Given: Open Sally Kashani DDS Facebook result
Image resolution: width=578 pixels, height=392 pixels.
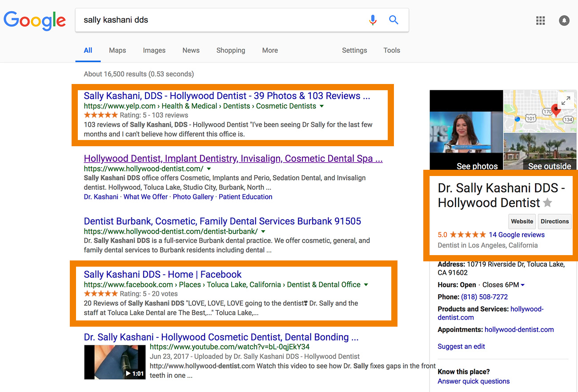Looking at the screenshot, I should 163,274.
